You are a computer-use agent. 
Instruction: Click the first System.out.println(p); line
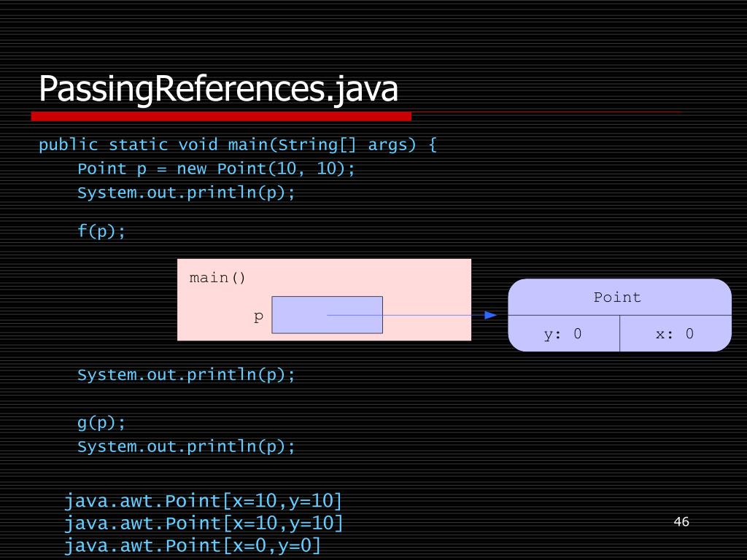pos(186,192)
